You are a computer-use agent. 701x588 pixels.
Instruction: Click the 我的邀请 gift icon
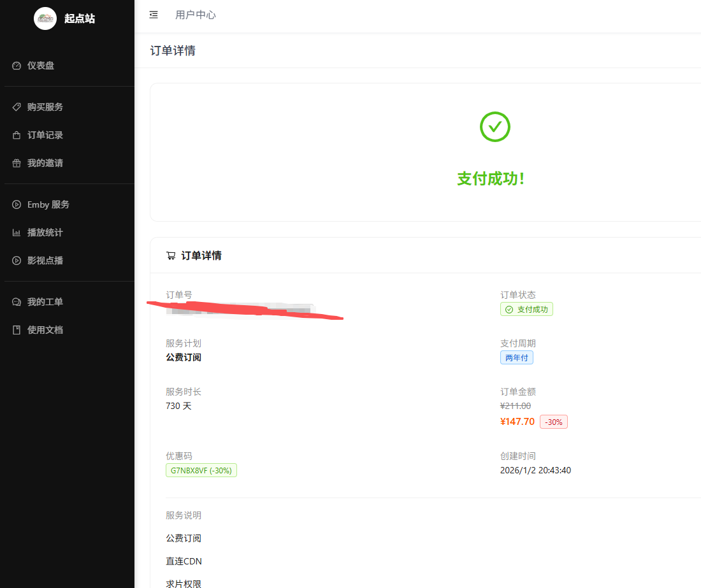17,163
